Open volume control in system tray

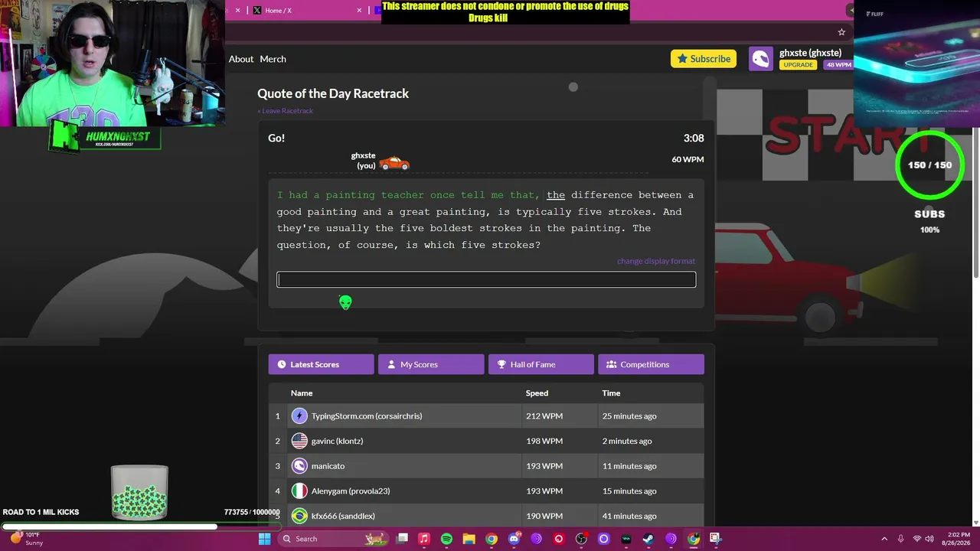click(x=931, y=539)
